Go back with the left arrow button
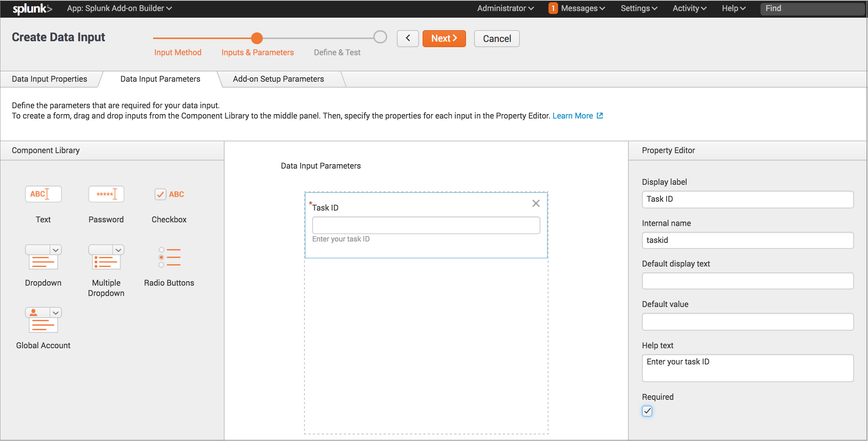 pos(407,38)
